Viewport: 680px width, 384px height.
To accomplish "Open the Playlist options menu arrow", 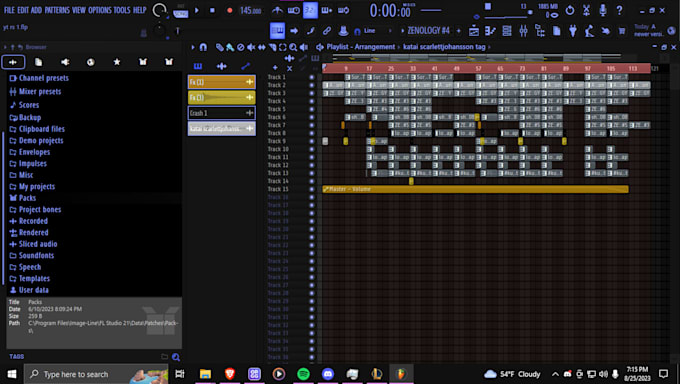I will pos(193,47).
